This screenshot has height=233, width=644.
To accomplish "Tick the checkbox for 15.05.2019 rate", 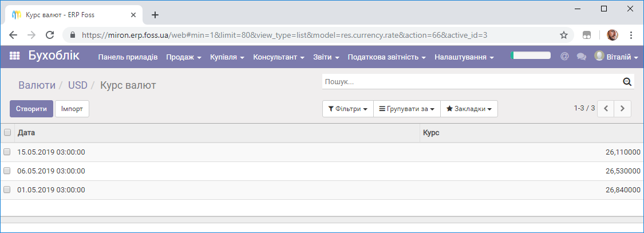I will (x=7, y=152).
